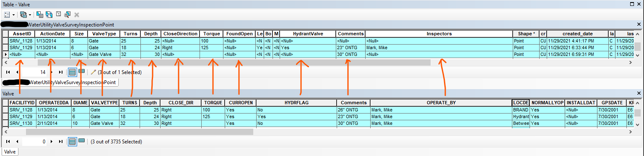
Task: Expand the Table Options dropdown arrow
Action: 13,15
